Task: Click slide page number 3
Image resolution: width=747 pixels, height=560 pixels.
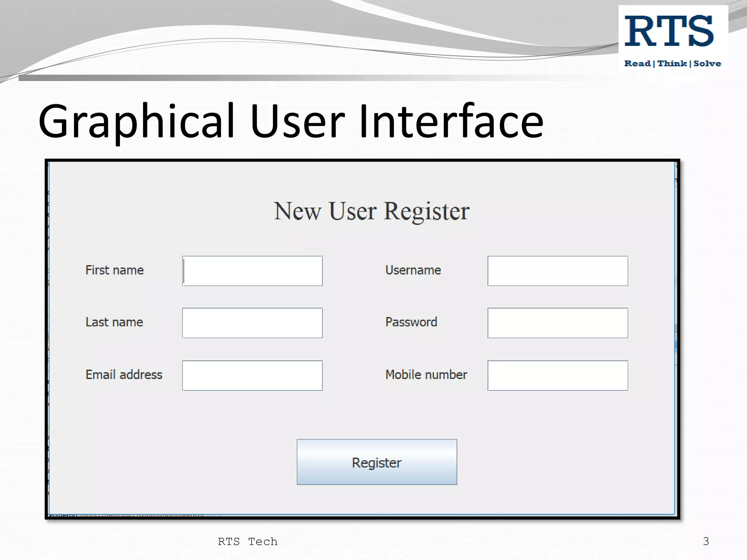Action: pos(706,541)
